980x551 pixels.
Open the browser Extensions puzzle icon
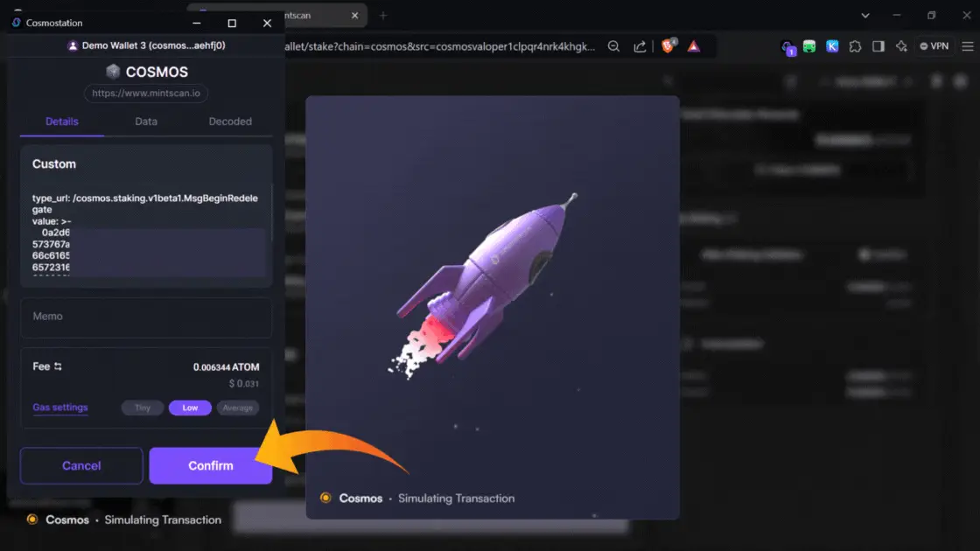point(855,46)
